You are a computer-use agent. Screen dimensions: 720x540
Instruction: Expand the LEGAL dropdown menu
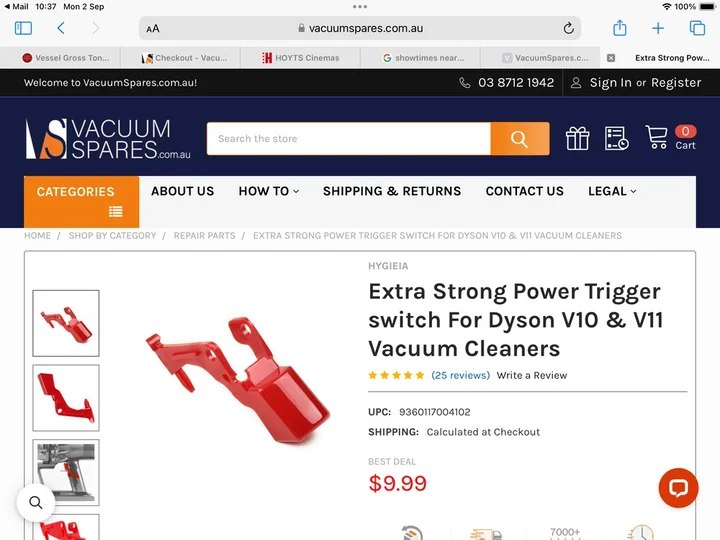(x=612, y=191)
